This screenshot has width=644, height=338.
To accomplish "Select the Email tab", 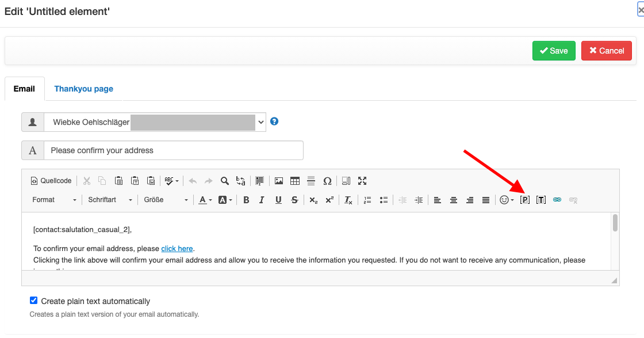I will coord(24,89).
